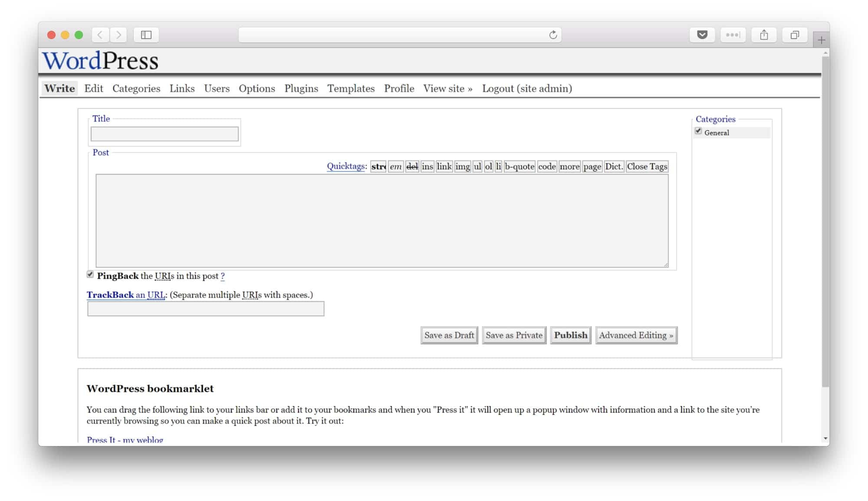Click Save as Draft button
The width and height of the screenshot is (868, 501).
click(449, 335)
